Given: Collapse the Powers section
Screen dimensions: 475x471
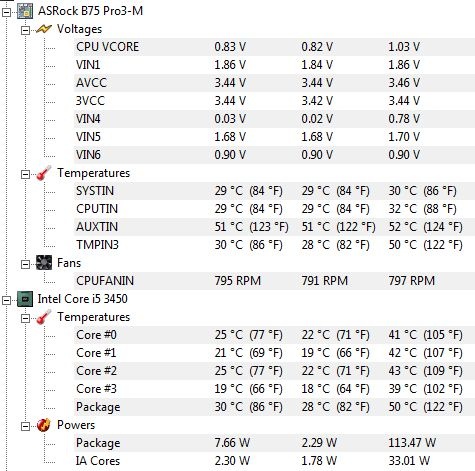Looking at the screenshot, I should (25, 427).
